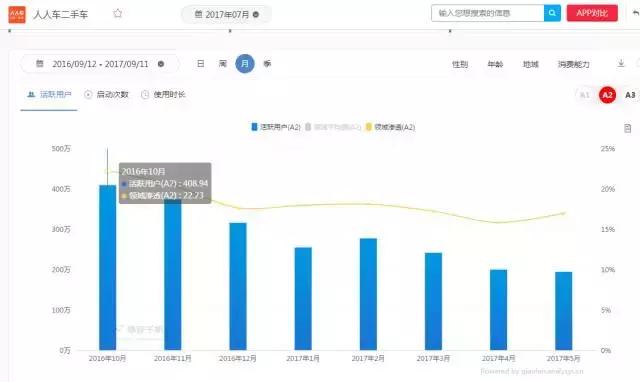Open the 2017年07月 month picker
Screen dimensions: 640x382
[x=226, y=15]
